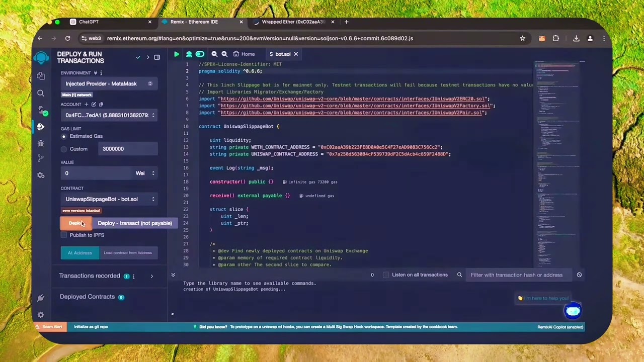644x362 pixels.
Task: Open the Settings gear at sidebar bottom
Action: [x=41, y=315]
